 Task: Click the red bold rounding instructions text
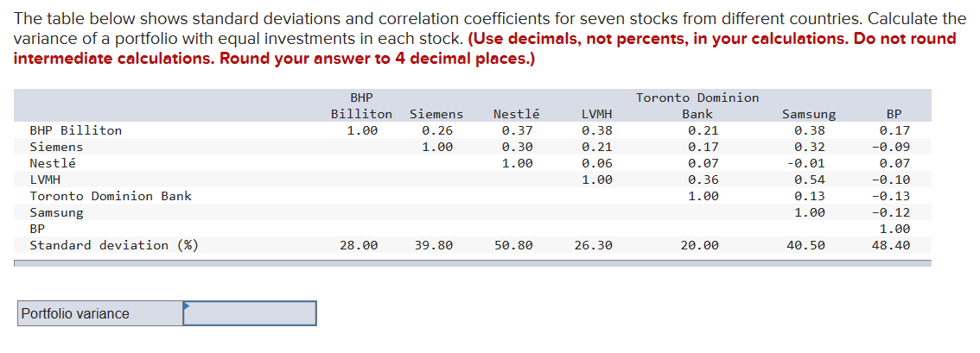coord(485,49)
